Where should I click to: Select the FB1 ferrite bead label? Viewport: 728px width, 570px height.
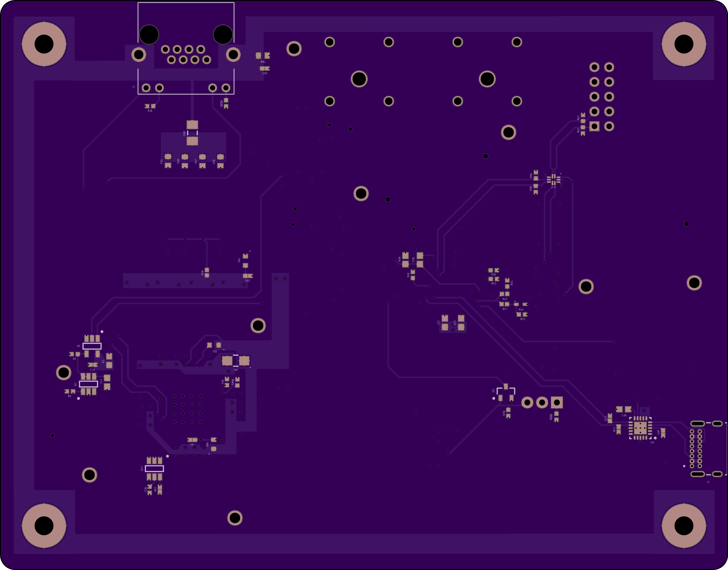pos(236,370)
